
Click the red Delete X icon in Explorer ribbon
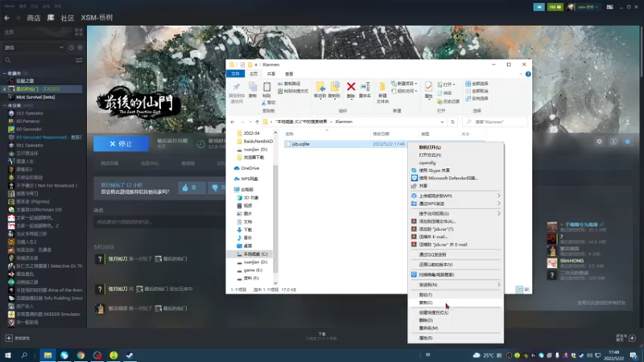coord(351,87)
